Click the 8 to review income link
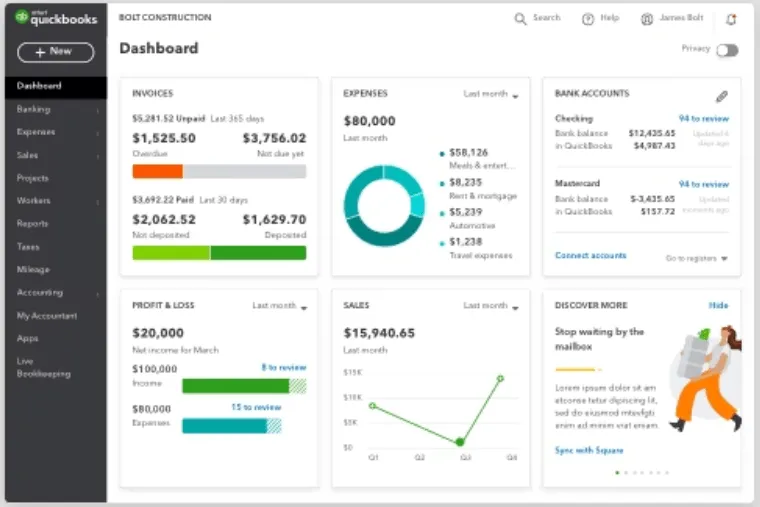The width and height of the screenshot is (760, 507). coord(284,367)
